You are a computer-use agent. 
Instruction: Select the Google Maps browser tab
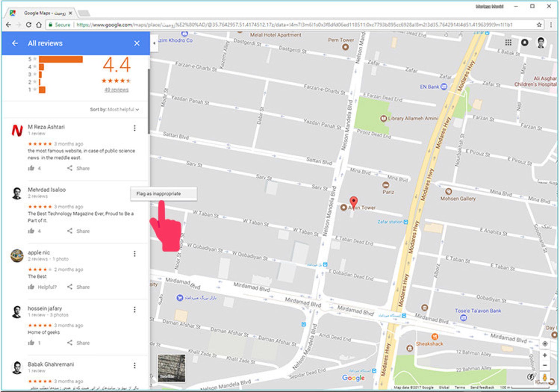click(41, 13)
